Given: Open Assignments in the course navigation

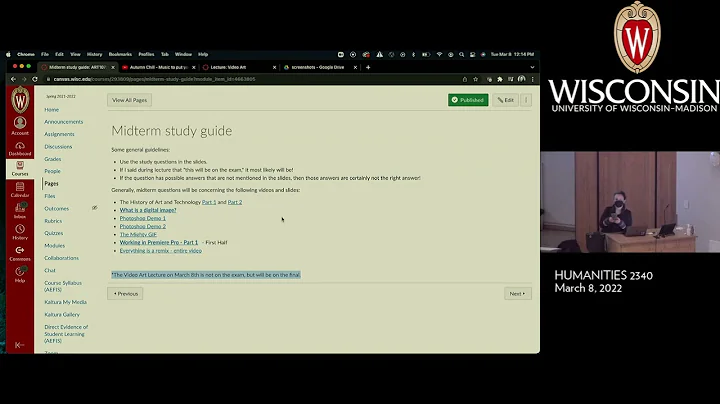Looking at the screenshot, I should click(x=59, y=134).
